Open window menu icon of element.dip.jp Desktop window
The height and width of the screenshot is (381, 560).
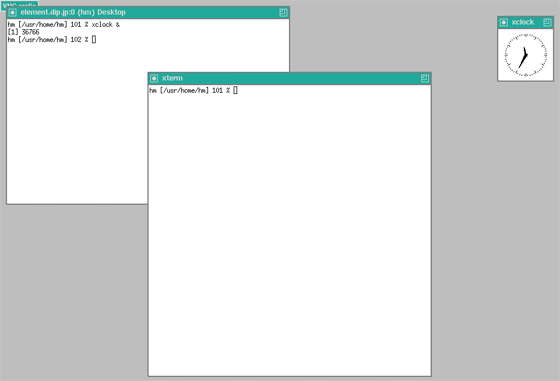12,12
